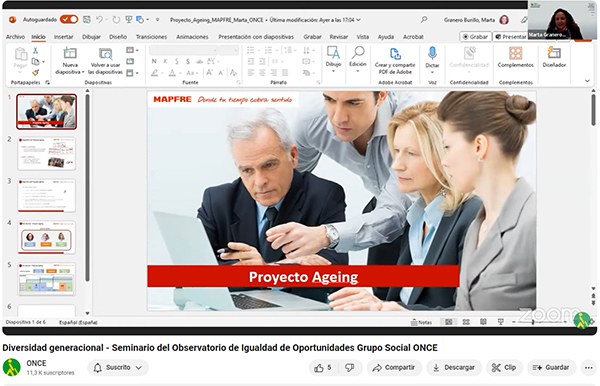Start slideshow from the quick access toolbar icon

pos(129,20)
